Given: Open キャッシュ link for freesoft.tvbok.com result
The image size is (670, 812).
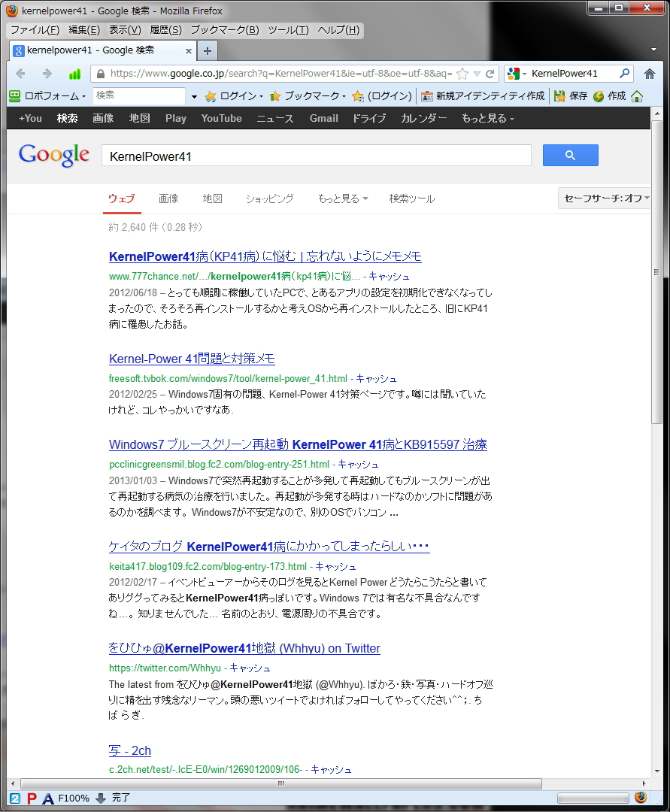Looking at the screenshot, I should [x=376, y=378].
